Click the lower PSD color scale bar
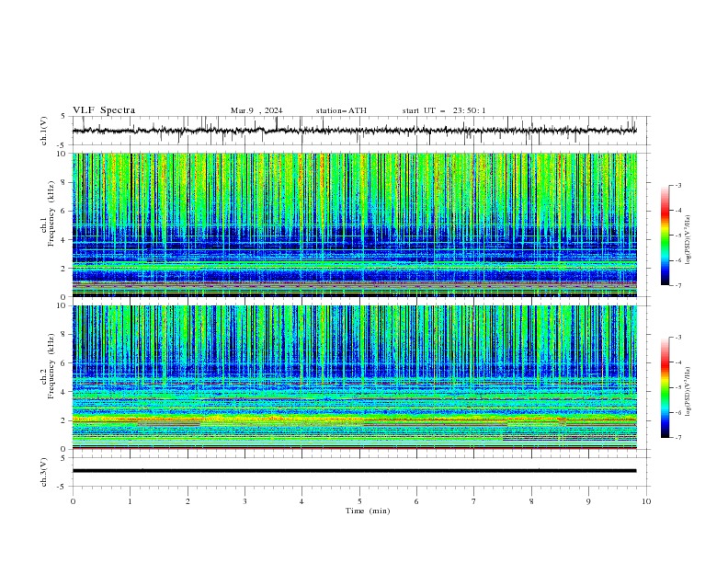The image size is (728, 563). [x=665, y=387]
